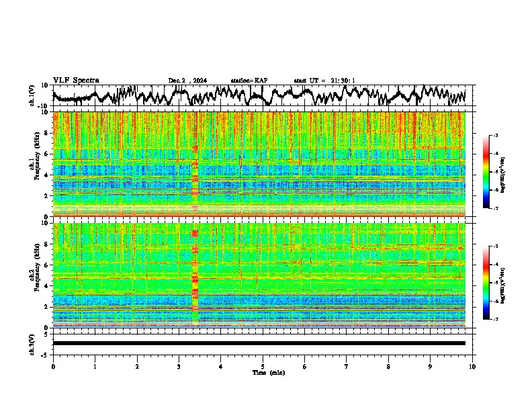Select the date text "Dec. 2, 2024"
The width and height of the screenshot is (532, 411).
pyautogui.click(x=187, y=81)
